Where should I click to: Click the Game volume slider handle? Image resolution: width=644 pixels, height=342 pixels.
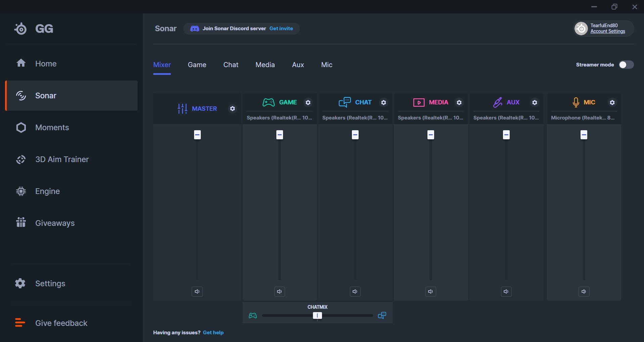pos(280,135)
